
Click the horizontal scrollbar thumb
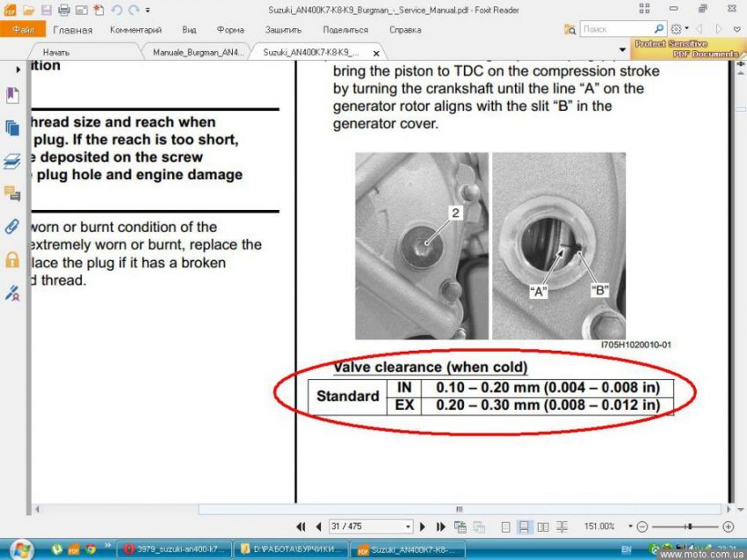[460, 510]
